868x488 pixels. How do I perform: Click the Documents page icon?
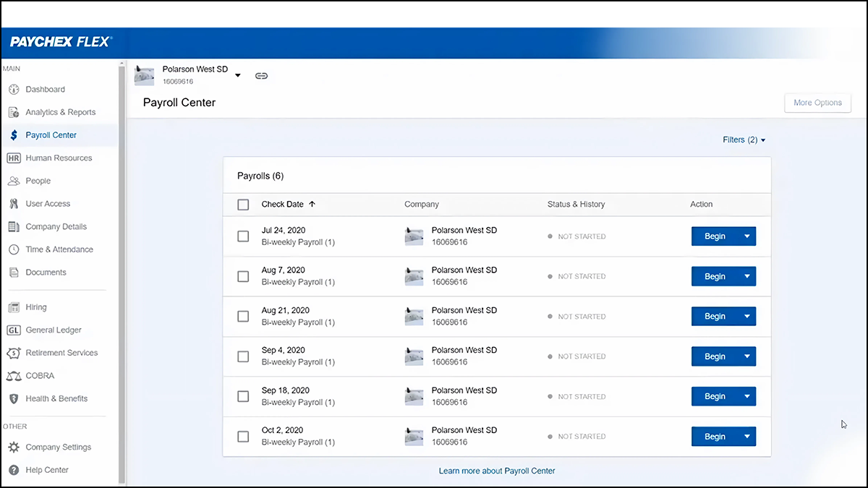13,273
